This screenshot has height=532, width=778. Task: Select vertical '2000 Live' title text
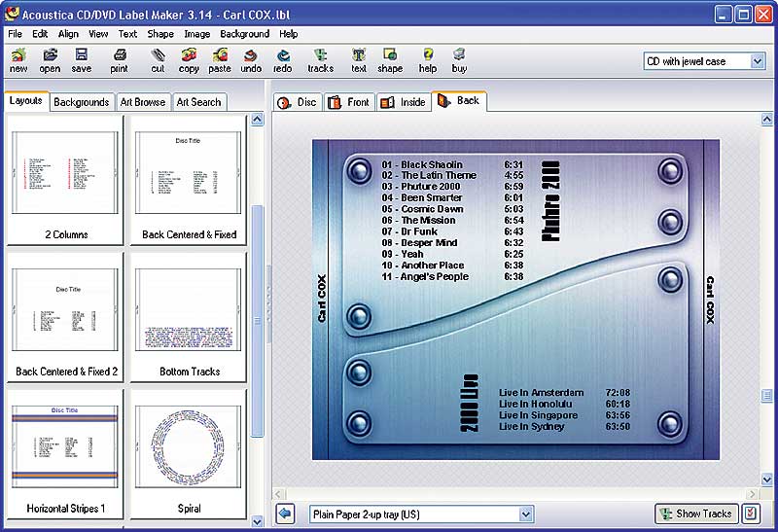[x=470, y=403]
